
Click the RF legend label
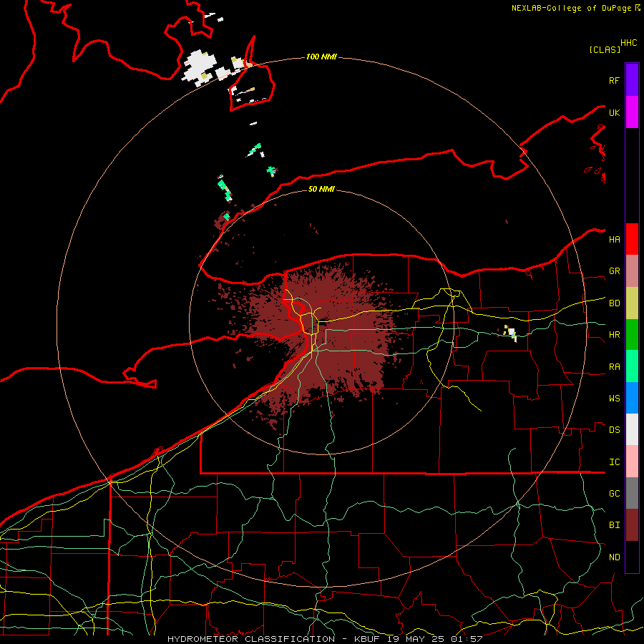(614, 80)
